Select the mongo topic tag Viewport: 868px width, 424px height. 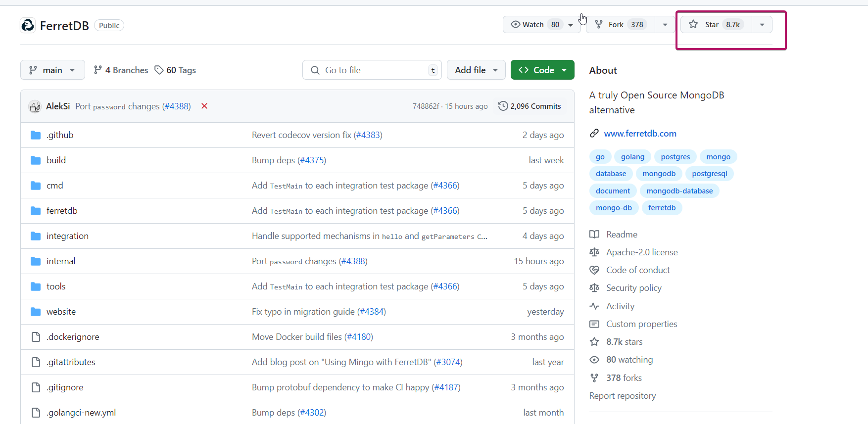tap(719, 157)
